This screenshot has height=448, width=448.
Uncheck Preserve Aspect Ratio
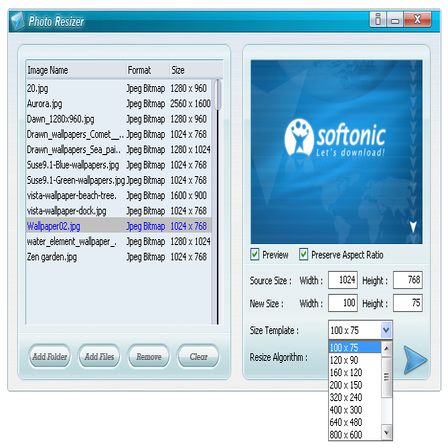303,255
